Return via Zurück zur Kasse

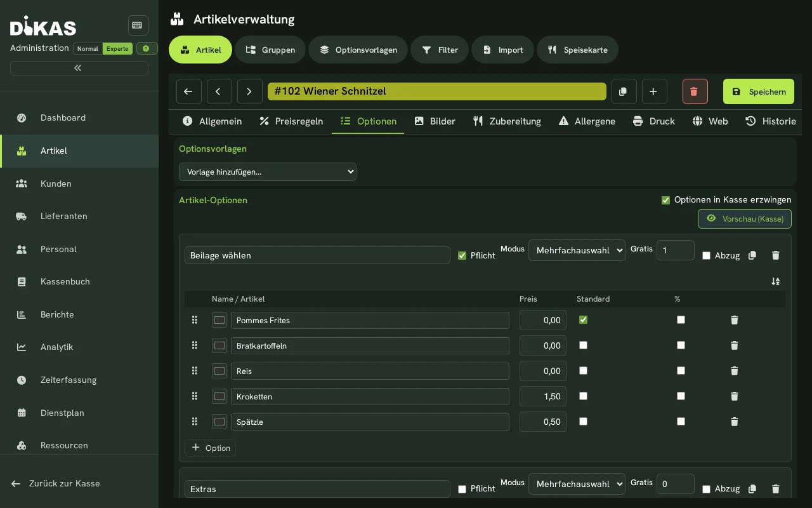56,483
